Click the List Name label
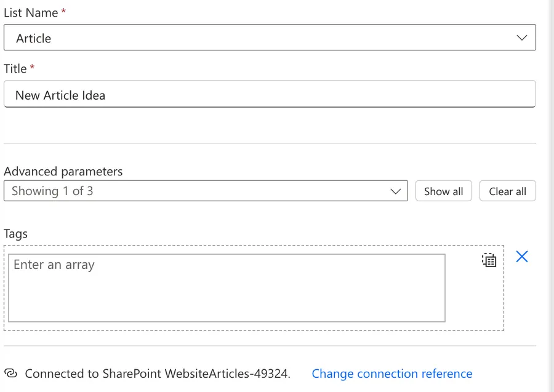The height and width of the screenshot is (392, 554). 31,13
